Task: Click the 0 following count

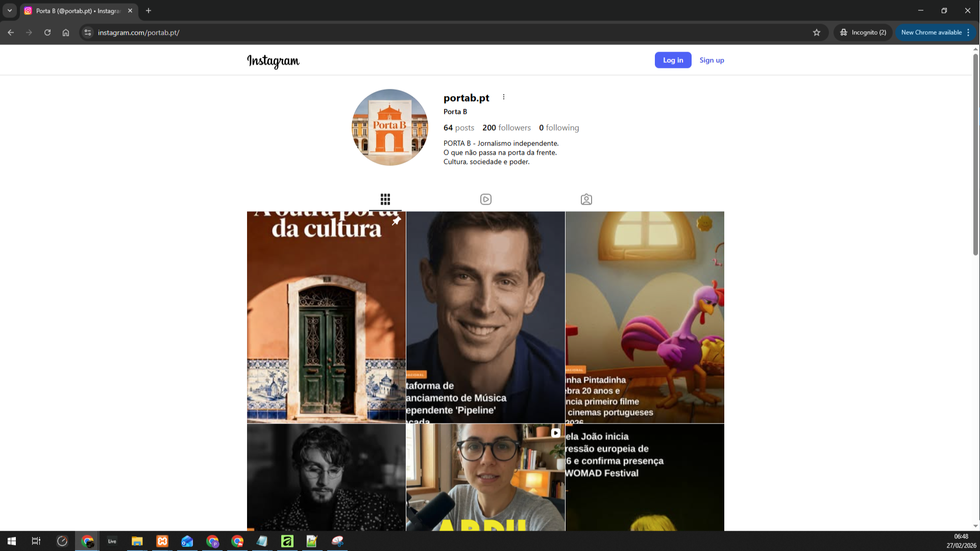Action: pyautogui.click(x=559, y=128)
